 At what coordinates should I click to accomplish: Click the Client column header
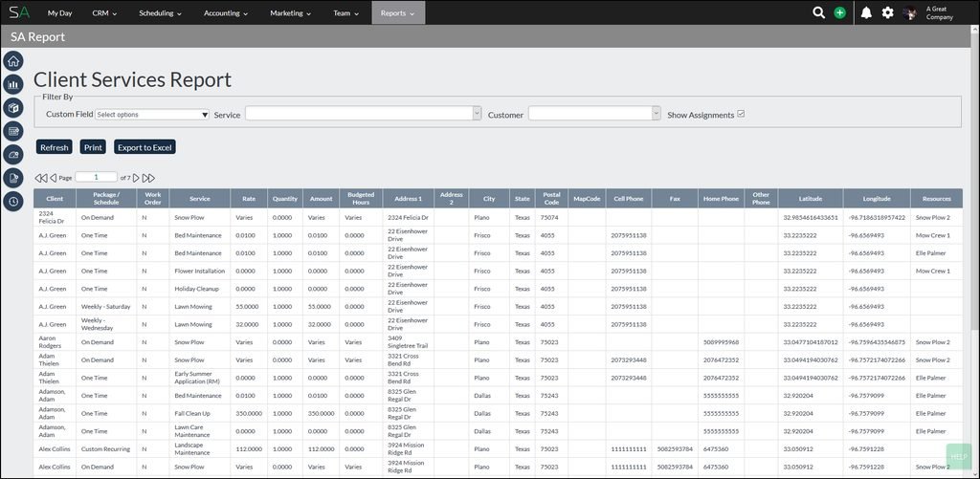(x=55, y=199)
